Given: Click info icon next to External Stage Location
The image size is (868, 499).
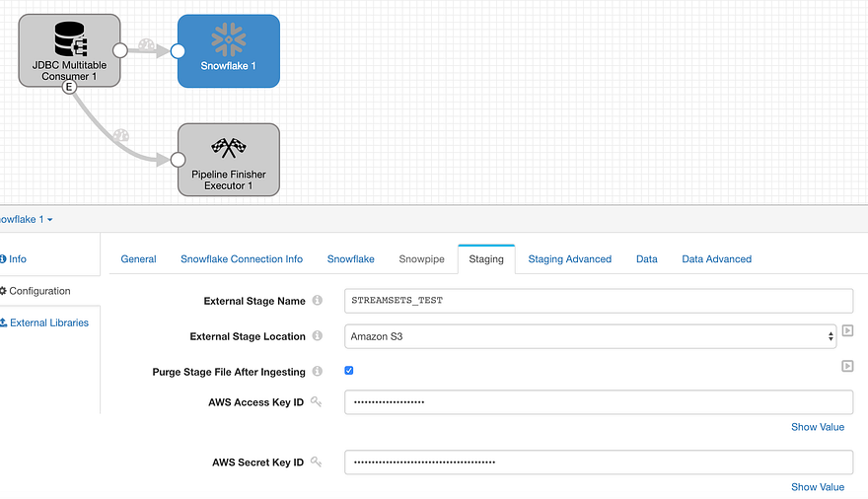Looking at the screenshot, I should 318,335.
